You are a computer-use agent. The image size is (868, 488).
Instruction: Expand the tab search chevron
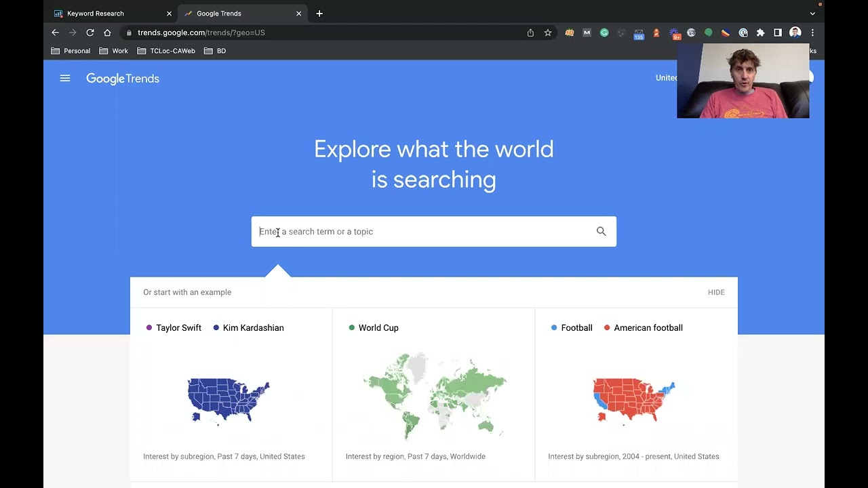(x=812, y=14)
